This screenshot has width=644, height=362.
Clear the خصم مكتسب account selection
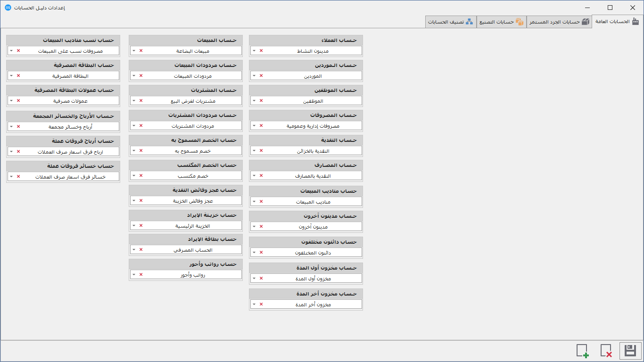coord(140,175)
